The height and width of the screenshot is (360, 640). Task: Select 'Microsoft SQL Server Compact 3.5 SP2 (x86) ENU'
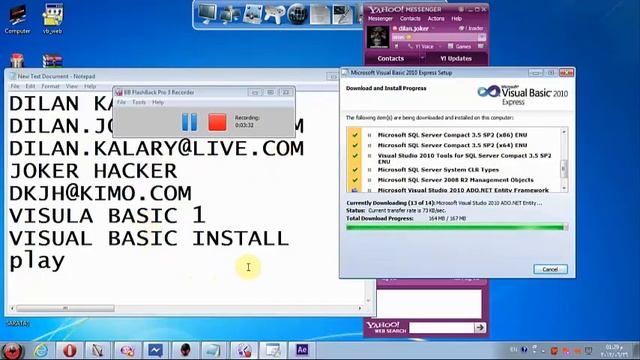(452, 135)
